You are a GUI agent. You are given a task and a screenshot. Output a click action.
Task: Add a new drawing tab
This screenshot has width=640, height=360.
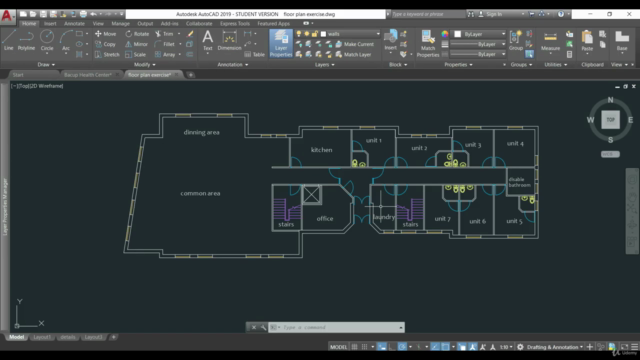[x=190, y=75]
